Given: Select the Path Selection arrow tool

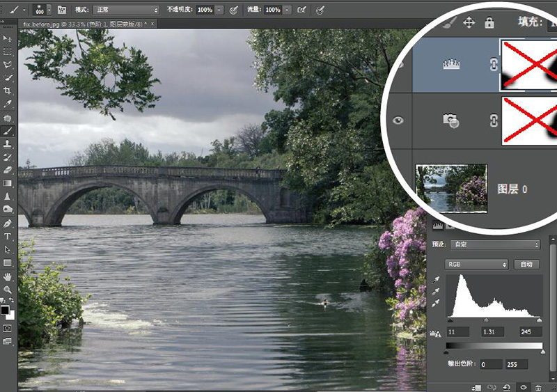Looking at the screenshot, I should (x=7, y=249).
